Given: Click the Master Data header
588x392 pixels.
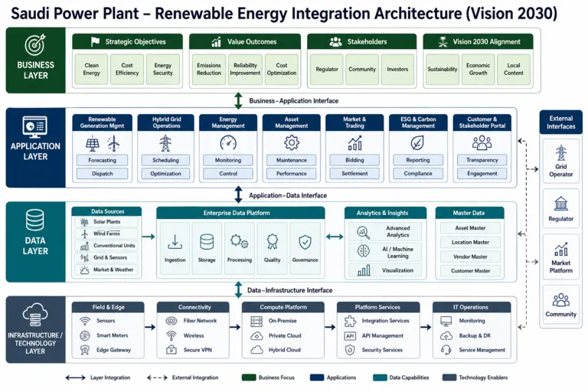Looking at the screenshot, I should point(469,213).
